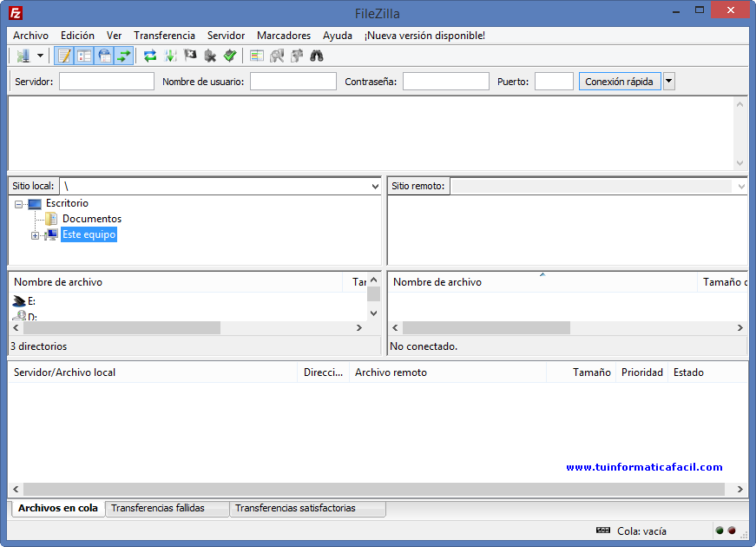Expand the Este equipo tree node
This screenshot has width=756, height=547.
[x=35, y=235]
